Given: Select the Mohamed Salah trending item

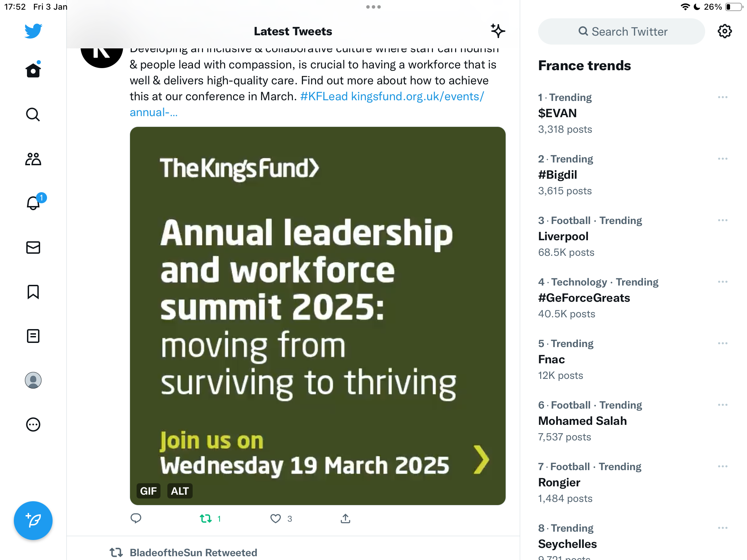Looking at the screenshot, I should pos(633,421).
